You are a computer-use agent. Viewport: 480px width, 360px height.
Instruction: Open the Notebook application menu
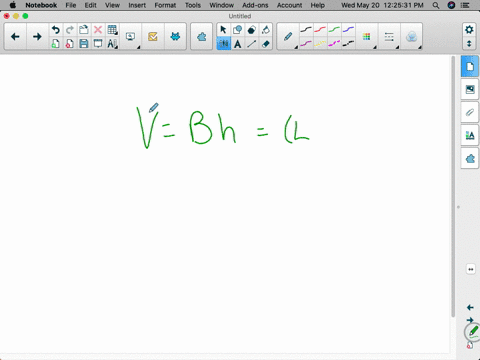pos(41,5)
